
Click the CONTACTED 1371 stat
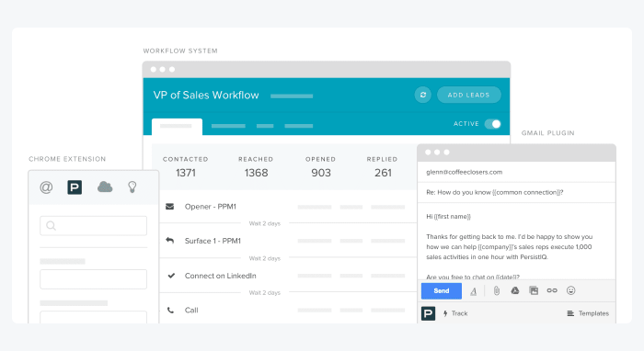tap(186, 167)
